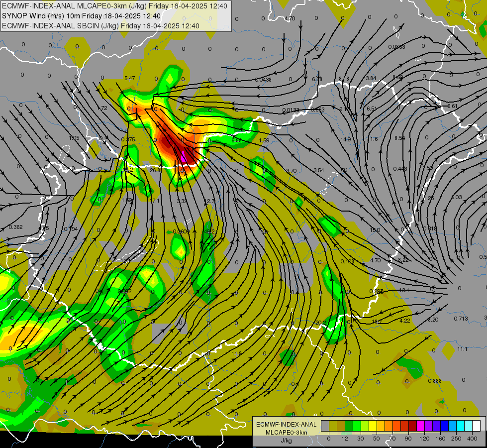Select the map value 6.88
This screenshot has width=487, height=448.
pyautogui.click(x=236, y=140)
